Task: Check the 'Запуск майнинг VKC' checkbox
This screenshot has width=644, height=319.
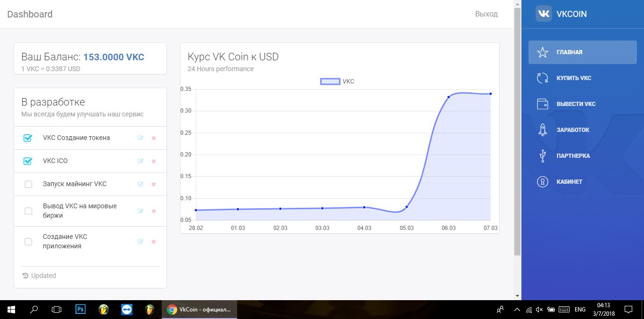Action: tap(28, 184)
